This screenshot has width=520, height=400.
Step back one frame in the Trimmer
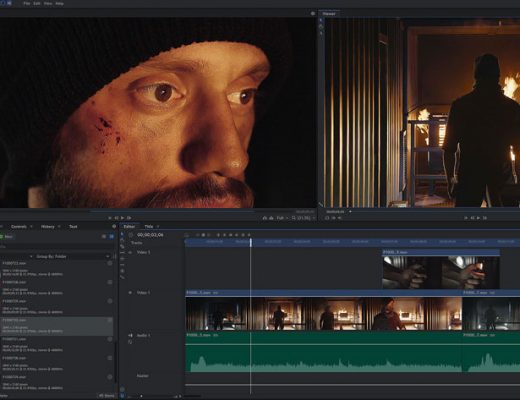pyautogui.click(x=116, y=218)
